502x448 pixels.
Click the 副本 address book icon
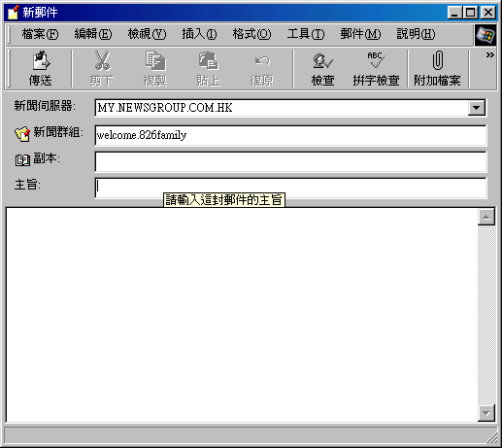22,159
